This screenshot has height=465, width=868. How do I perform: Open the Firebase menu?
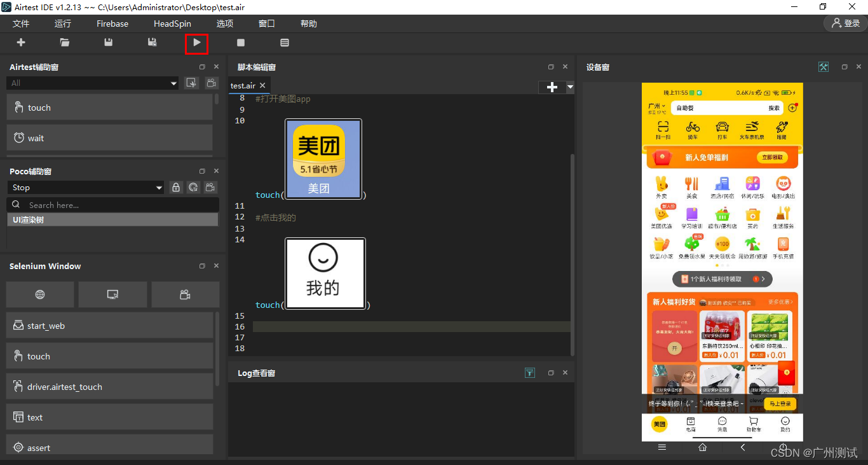click(112, 24)
